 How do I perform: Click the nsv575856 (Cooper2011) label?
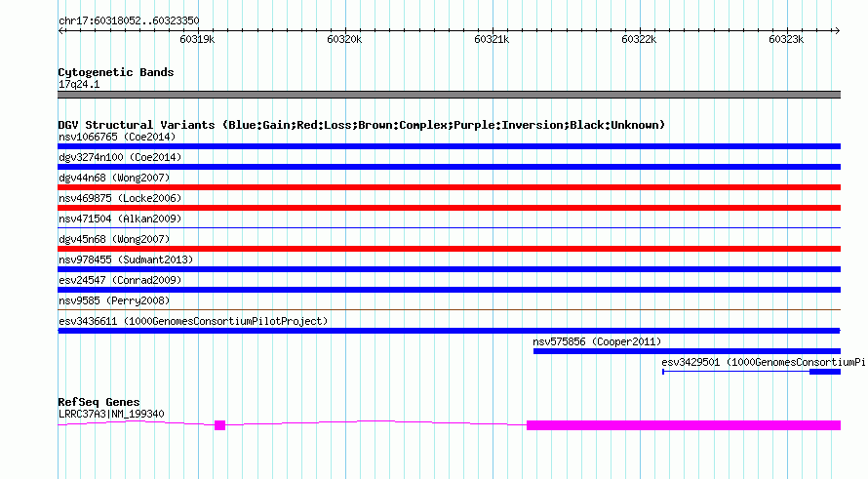597,341
